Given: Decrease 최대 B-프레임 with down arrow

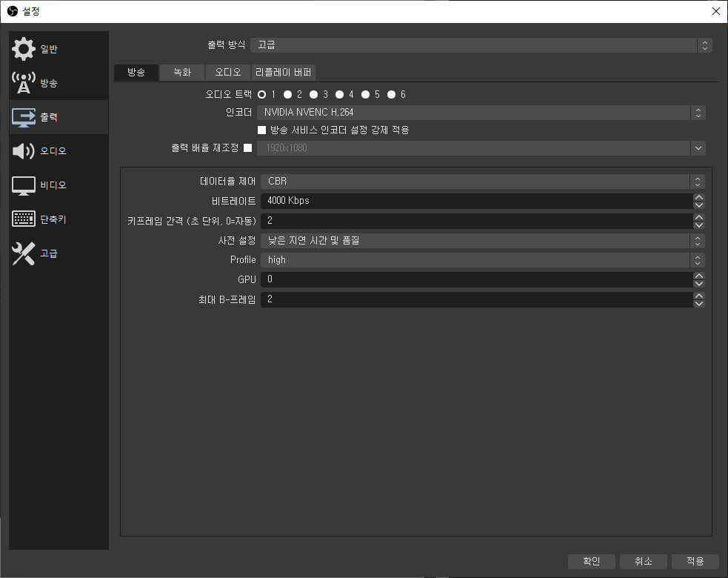Looking at the screenshot, I should pos(699,303).
